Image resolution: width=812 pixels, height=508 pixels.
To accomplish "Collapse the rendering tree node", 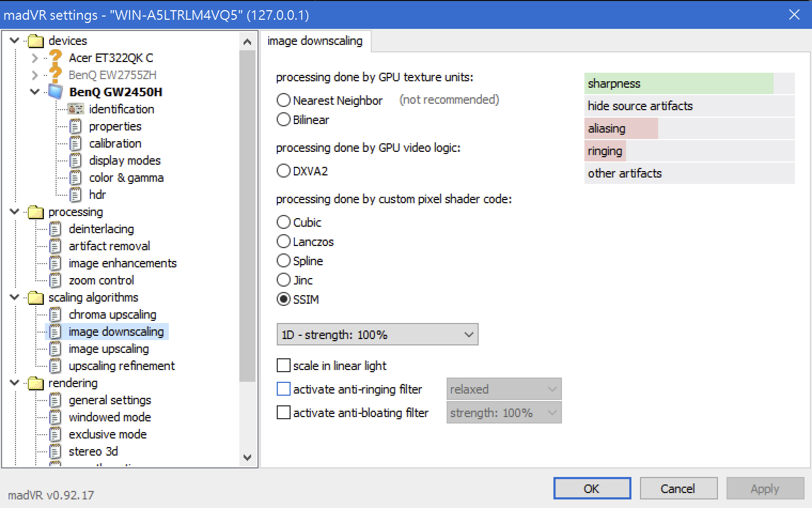I will (x=14, y=383).
